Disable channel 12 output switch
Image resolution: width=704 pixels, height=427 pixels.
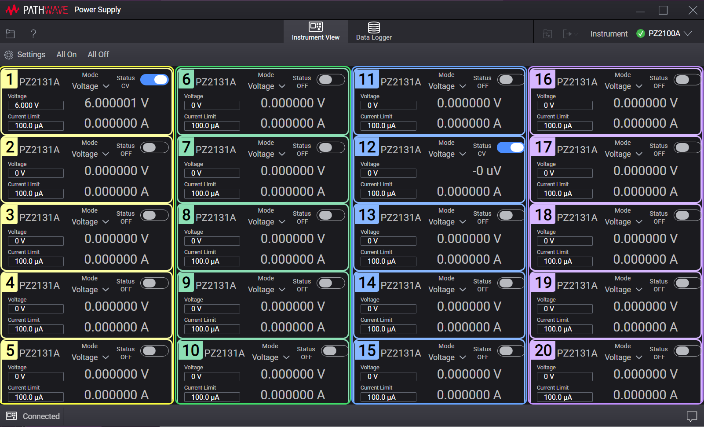click(x=510, y=147)
